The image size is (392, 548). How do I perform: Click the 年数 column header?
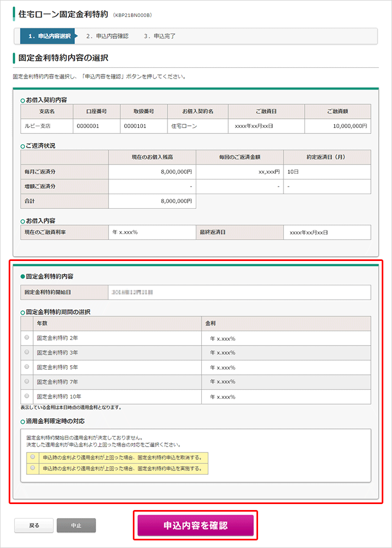tap(118, 323)
